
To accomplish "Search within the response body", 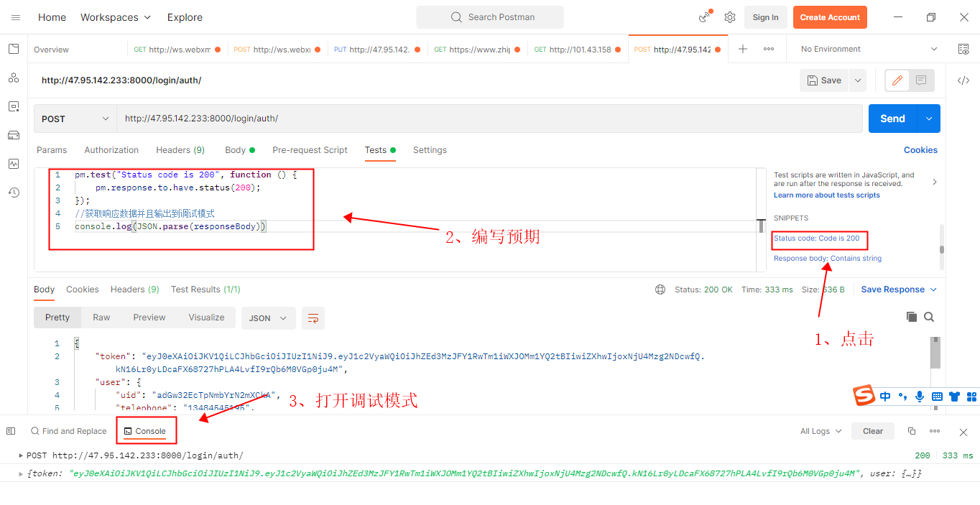I will (x=929, y=317).
